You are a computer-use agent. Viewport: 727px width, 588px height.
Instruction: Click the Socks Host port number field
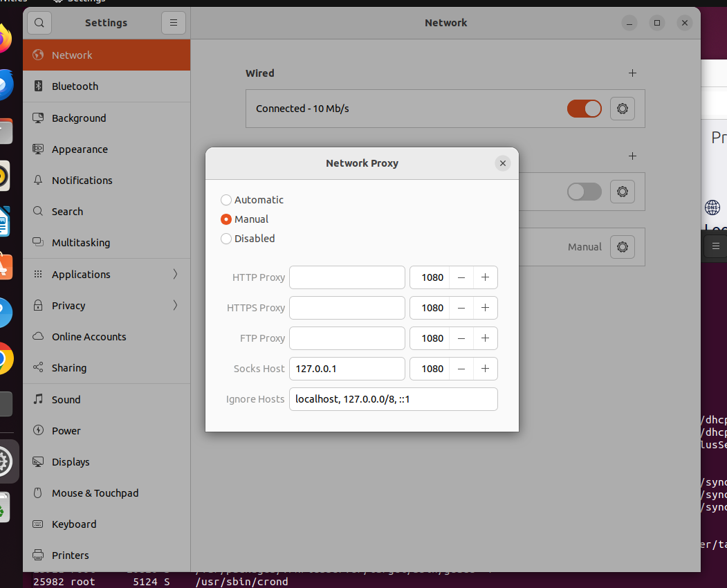[x=430, y=369]
